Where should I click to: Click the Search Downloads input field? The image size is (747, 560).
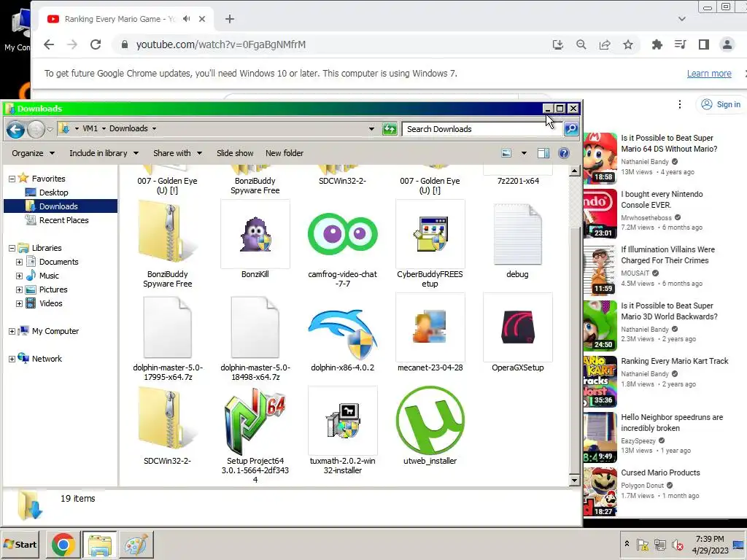481,129
